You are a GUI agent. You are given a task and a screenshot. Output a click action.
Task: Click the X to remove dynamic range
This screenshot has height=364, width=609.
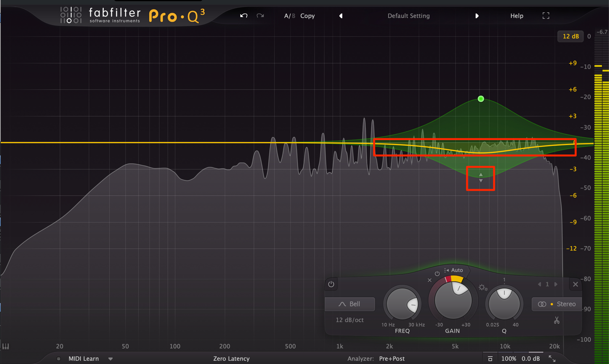click(429, 280)
